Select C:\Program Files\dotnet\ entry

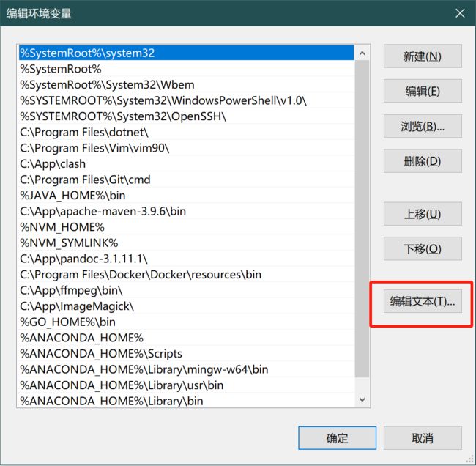[186, 132]
